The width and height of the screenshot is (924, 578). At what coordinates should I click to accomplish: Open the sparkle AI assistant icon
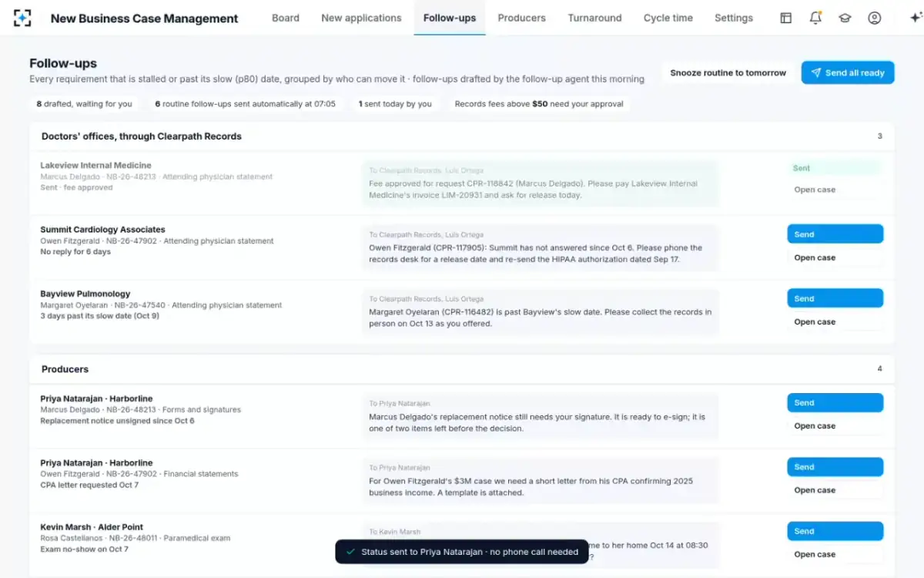[915, 18]
